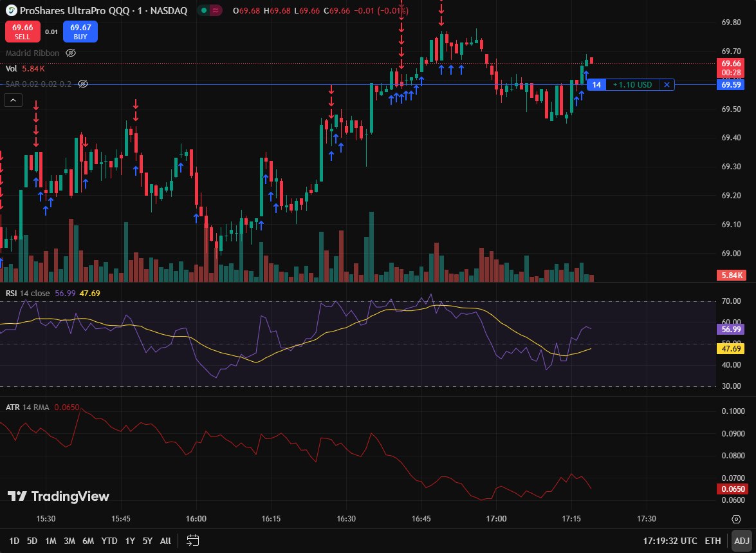This screenshot has height=553, width=756.
Task: Click the green market status indicator dot
Action: pyautogui.click(x=203, y=10)
